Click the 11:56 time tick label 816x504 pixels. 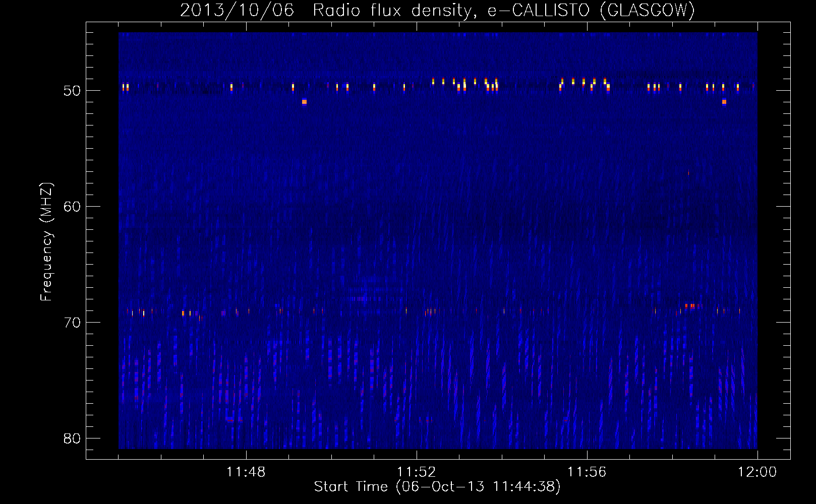pyautogui.click(x=587, y=472)
